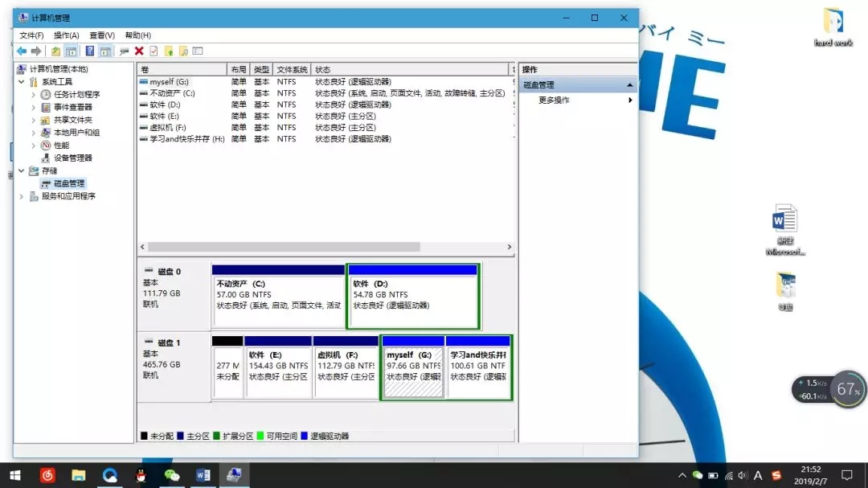Click the Back arrow in the toolbar
The width and height of the screenshot is (868, 488).
[x=21, y=51]
